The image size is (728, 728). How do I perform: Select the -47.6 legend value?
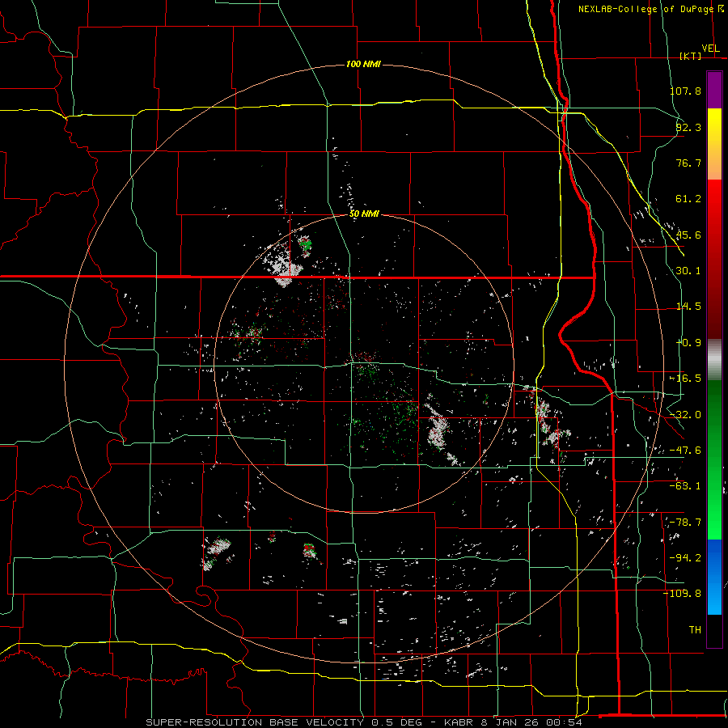685,451
